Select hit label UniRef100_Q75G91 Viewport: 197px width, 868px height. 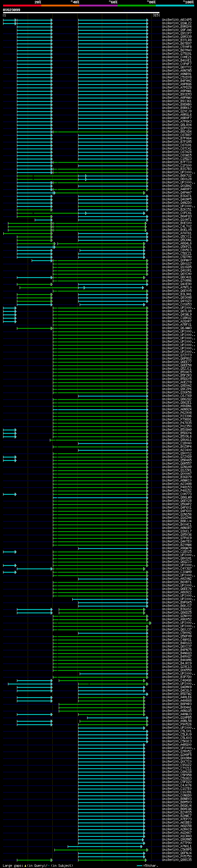[x=177, y=54]
